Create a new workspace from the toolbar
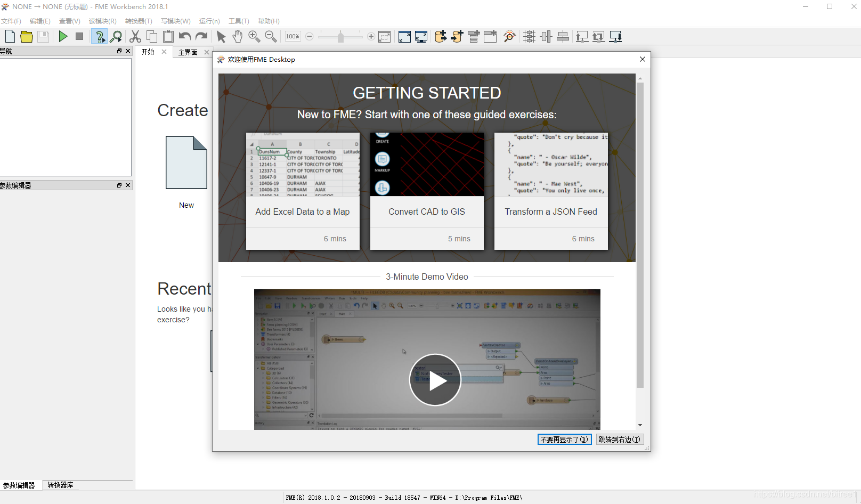Viewport: 861px width, 504px height. (x=10, y=36)
